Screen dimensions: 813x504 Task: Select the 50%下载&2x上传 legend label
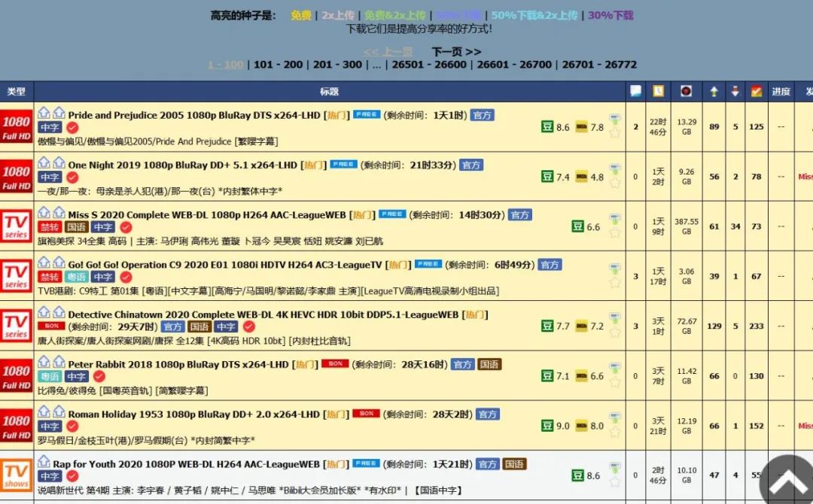coord(534,15)
